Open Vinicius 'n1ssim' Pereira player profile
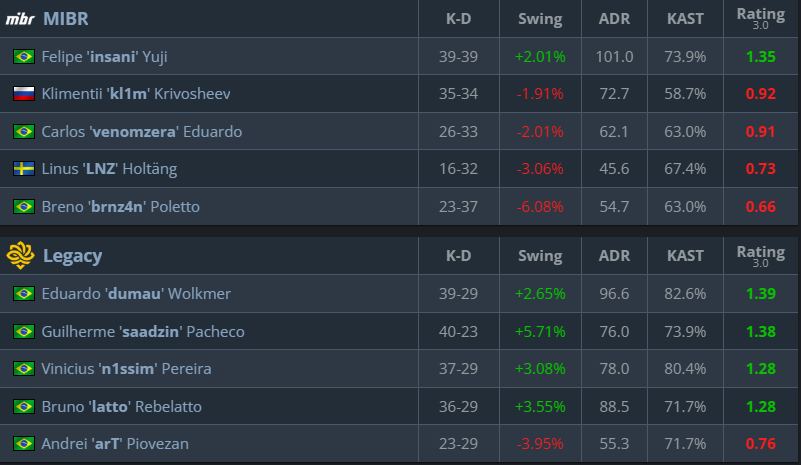This screenshot has height=465, width=801. coord(126,369)
